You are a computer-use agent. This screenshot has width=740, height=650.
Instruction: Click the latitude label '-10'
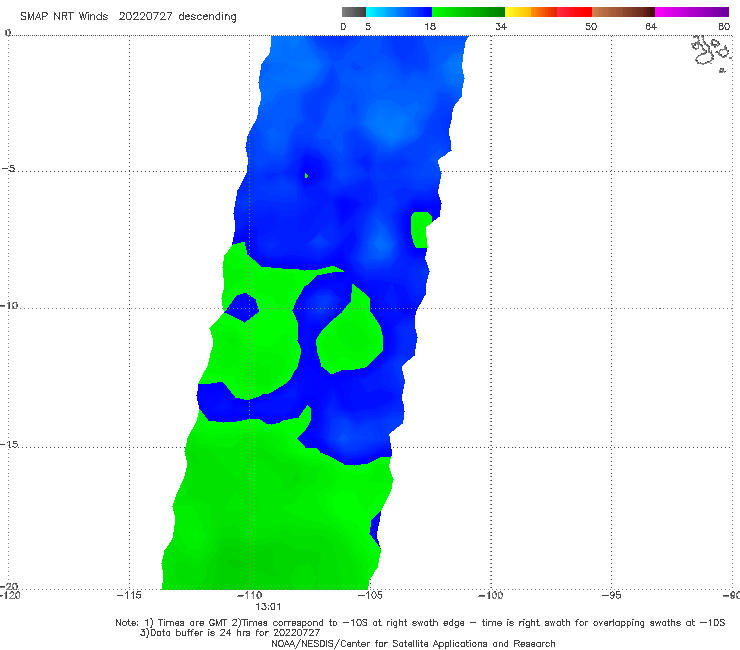coord(9,305)
